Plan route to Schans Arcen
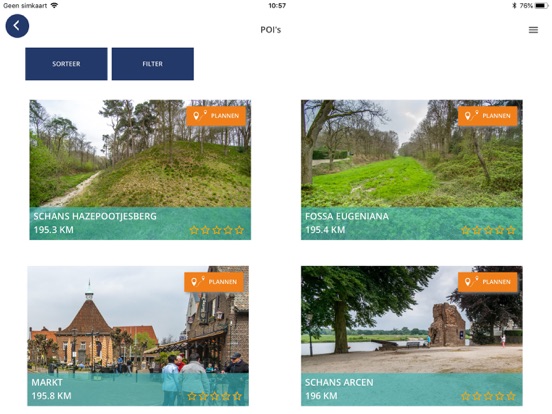Image resolution: width=552 pixels, height=414 pixels. click(488, 282)
